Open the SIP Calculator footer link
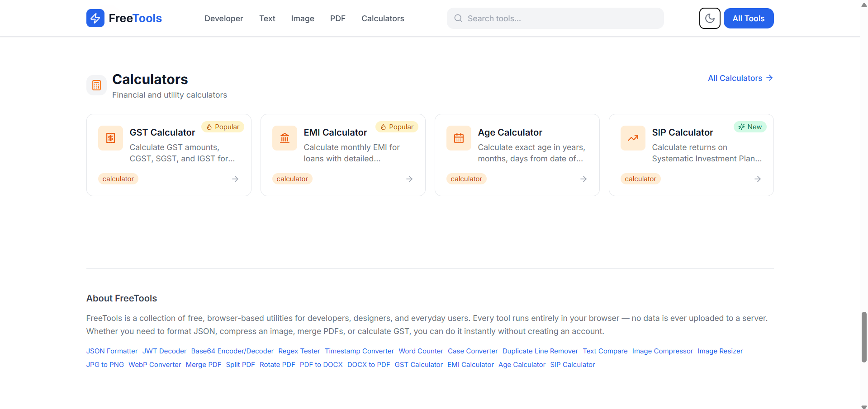 coord(572,365)
